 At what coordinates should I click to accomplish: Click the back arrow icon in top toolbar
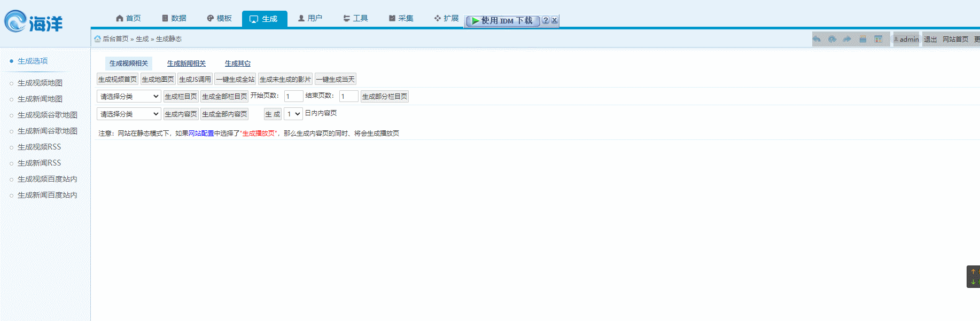tap(816, 39)
